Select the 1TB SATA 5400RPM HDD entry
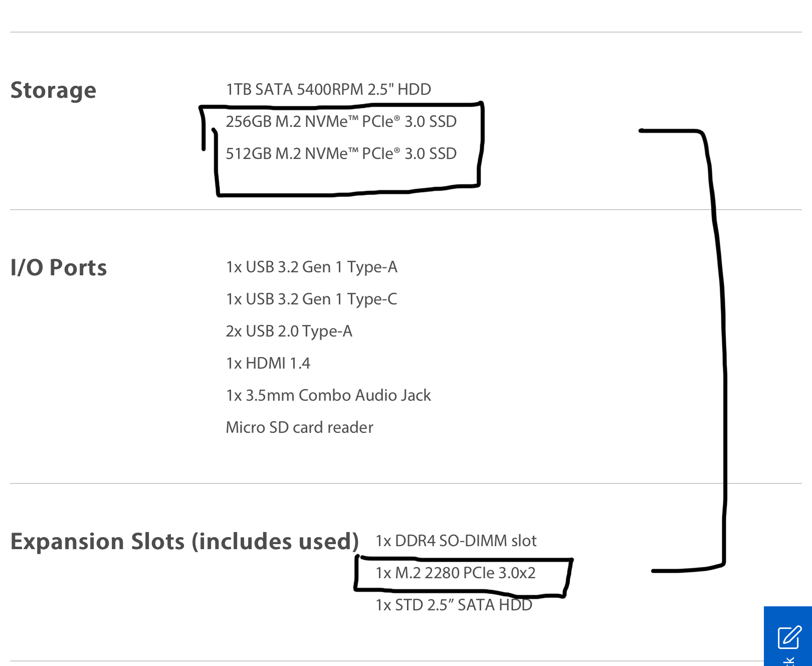This screenshot has height=666, width=812. point(328,89)
